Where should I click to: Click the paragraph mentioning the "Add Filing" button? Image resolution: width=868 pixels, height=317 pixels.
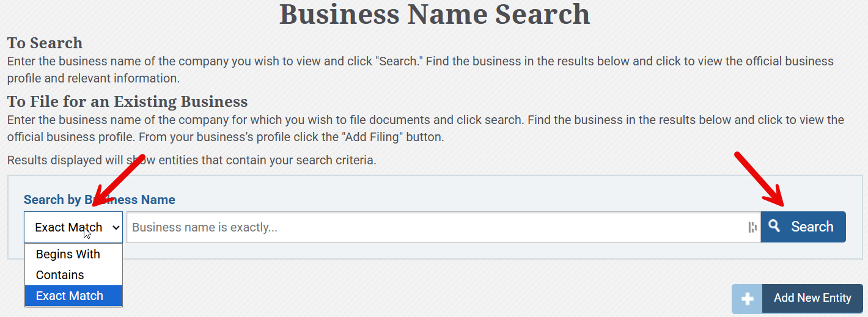pyautogui.click(x=425, y=128)
